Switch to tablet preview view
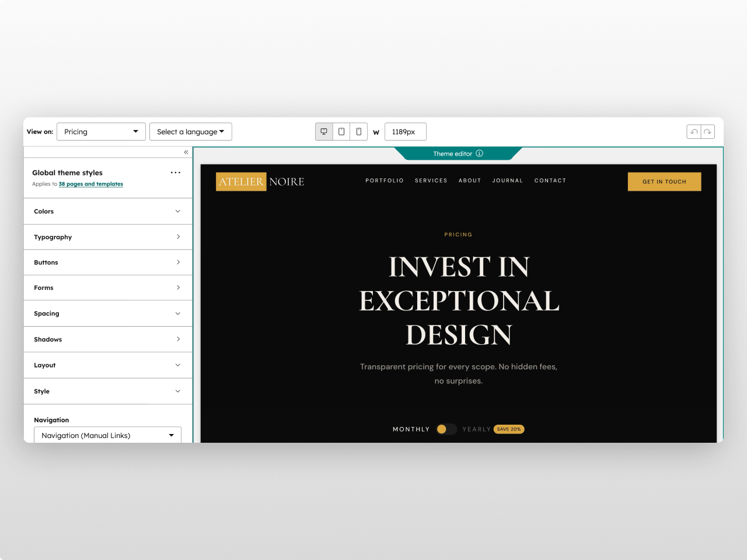The height and width of the screenshot is (560, 747). point(341,132)
